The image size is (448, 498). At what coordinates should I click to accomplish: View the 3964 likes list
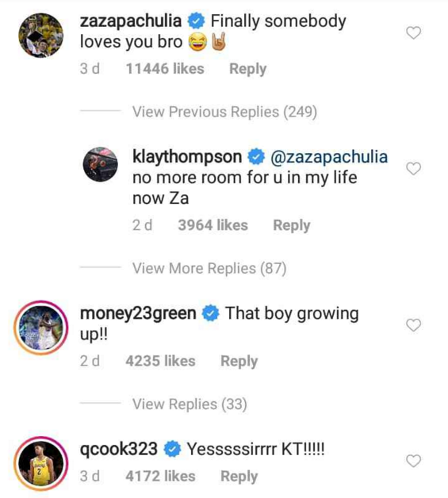click(213, 225)
